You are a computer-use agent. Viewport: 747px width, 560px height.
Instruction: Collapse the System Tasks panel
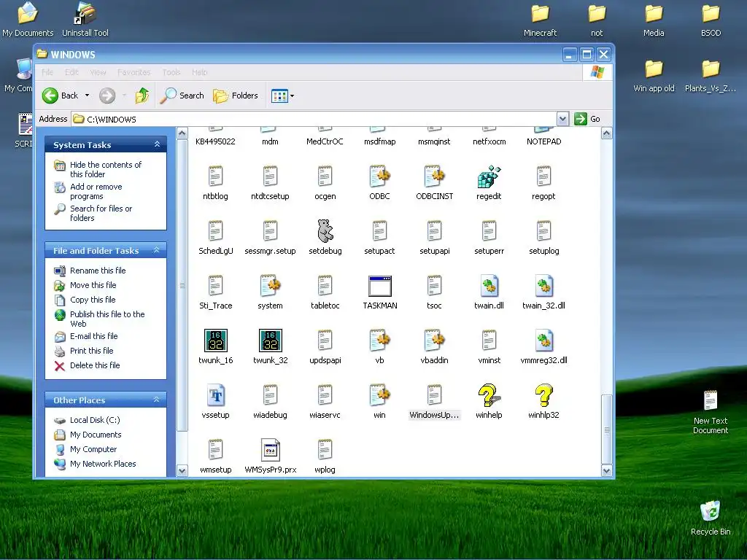click(x=157, y=144)
